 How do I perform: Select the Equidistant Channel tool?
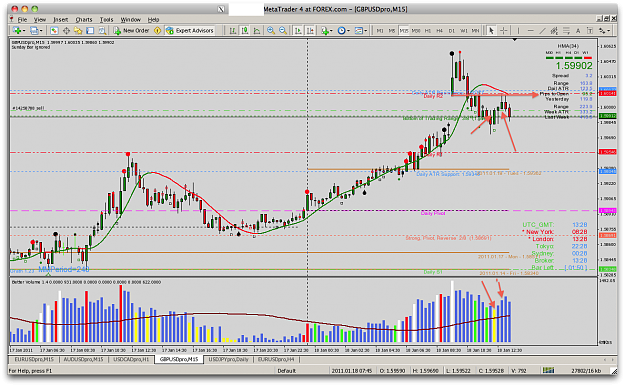[554, 31]
